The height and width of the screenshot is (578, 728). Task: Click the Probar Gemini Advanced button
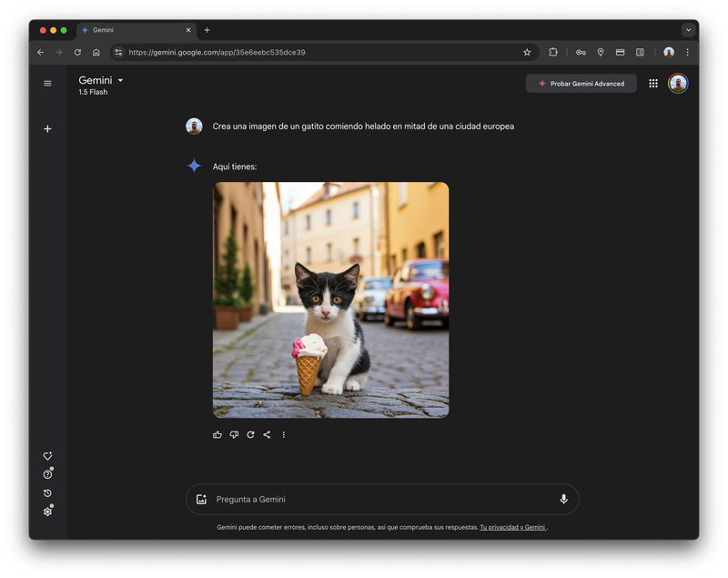point(581,84)
